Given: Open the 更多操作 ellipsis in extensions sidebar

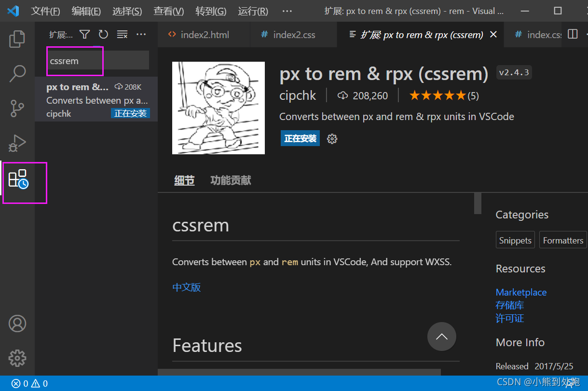Looking at the screenshot, I should coord(141,34).
